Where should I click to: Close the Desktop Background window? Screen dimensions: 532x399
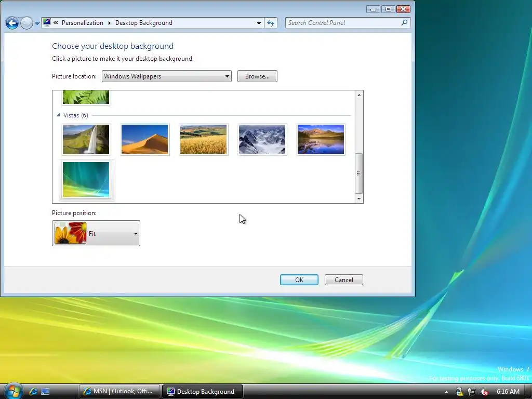403,9
